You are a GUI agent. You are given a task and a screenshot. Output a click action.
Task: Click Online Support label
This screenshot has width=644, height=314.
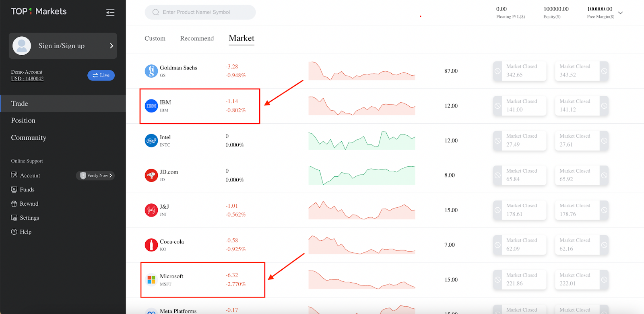click(x=27, y=161)
